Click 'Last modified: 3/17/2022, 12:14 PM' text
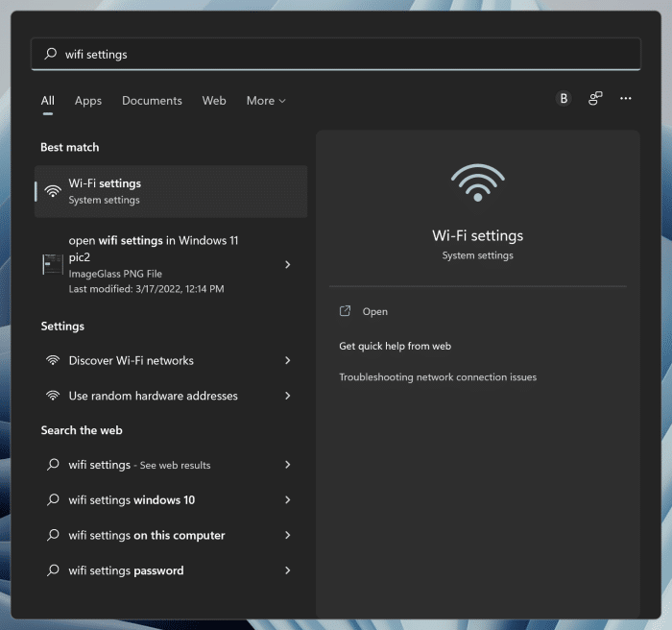 tap(146, 289)
